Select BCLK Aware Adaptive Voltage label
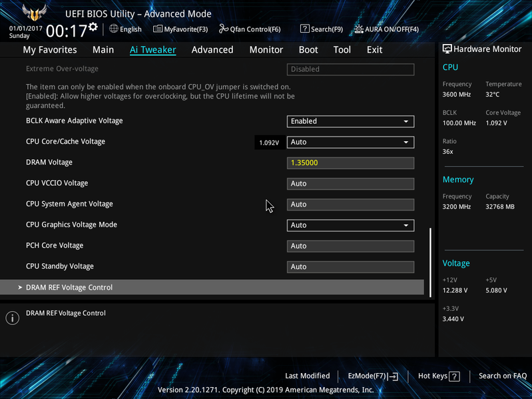The image size is (532, 399). point(75,121)
